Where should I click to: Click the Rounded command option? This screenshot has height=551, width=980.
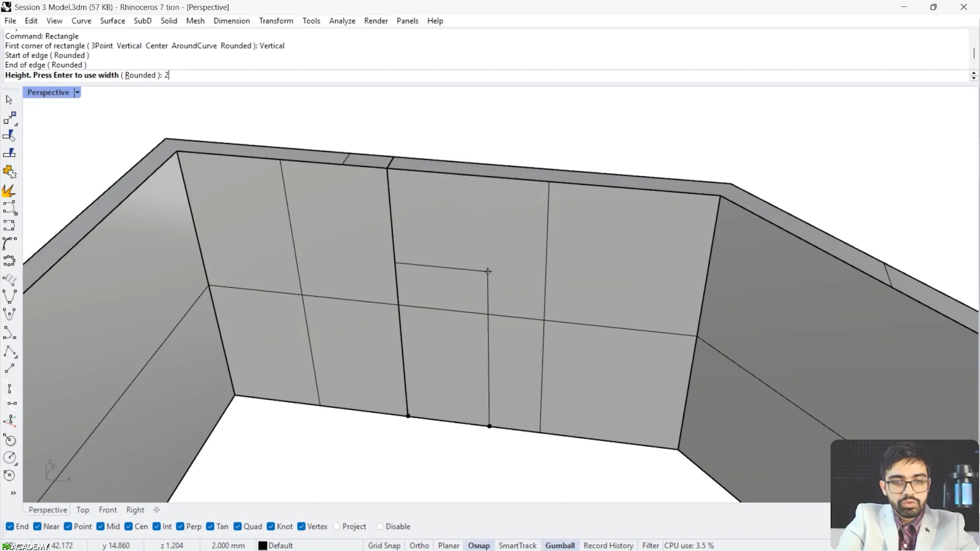pos(140,75)
